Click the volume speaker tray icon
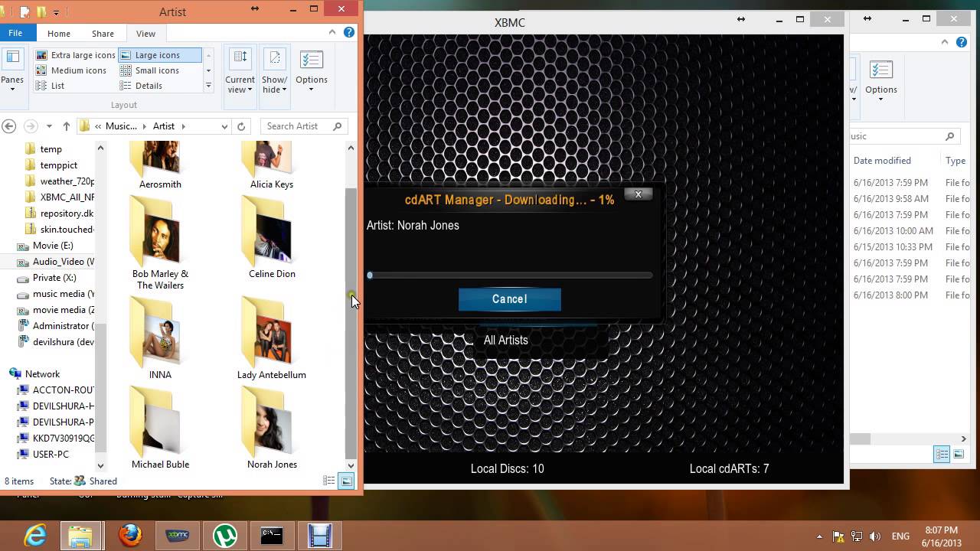This screenshot has width=980, height=551. [875, 536]
